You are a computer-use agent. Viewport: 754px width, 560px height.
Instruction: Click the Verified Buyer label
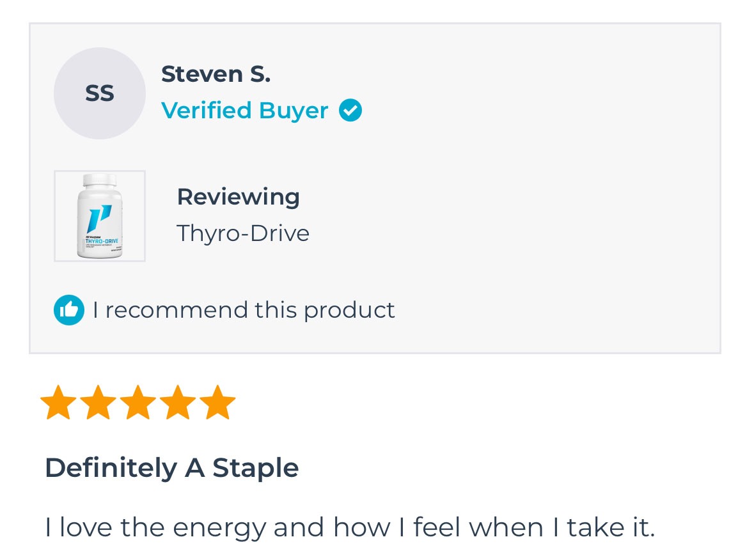pyautogui.click(x=245, y=111)
